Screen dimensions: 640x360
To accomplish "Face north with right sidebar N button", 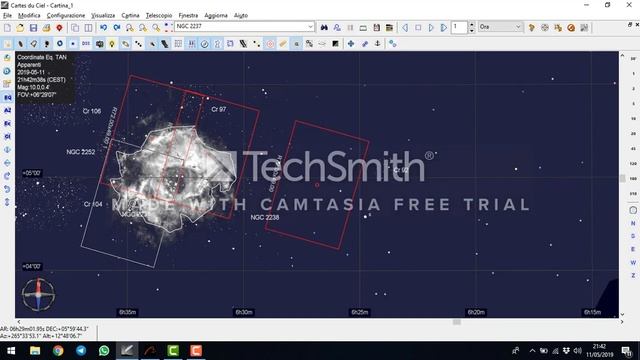I will click(633, 223).
